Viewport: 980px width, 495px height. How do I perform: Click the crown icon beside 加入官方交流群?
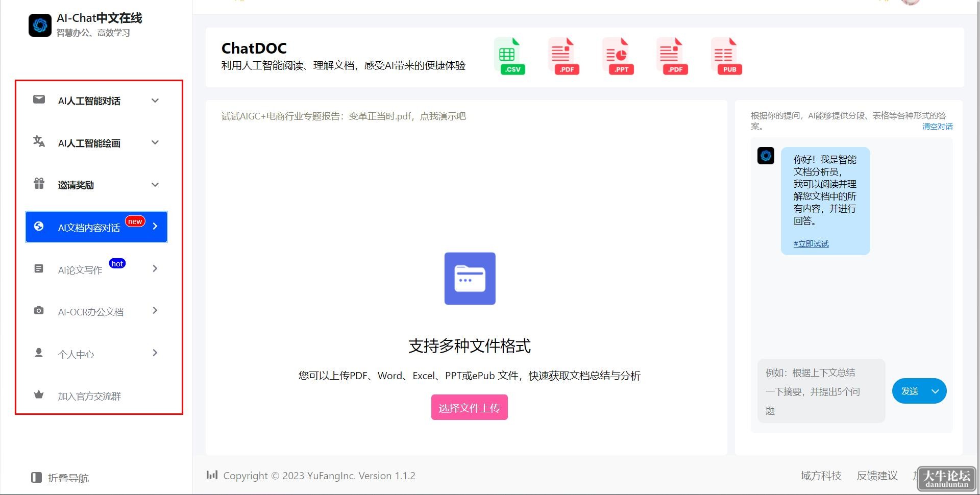(39, 394)
